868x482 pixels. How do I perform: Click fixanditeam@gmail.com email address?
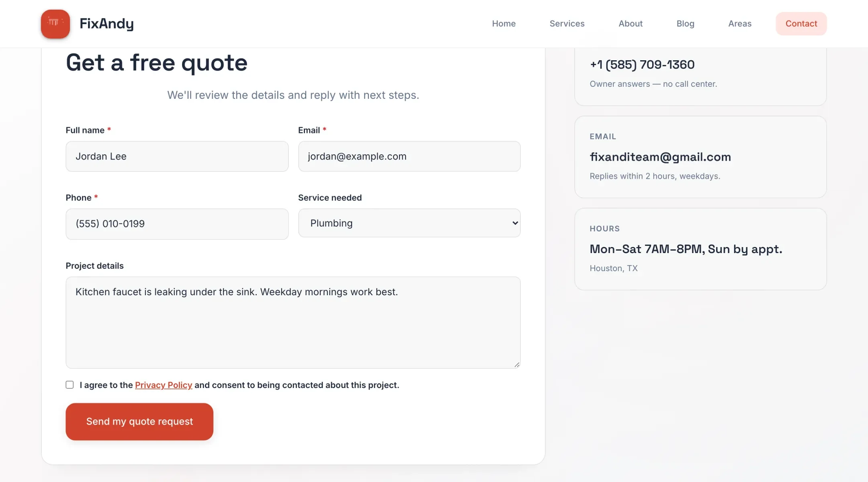pyautogui.click(x=660, y=157)
